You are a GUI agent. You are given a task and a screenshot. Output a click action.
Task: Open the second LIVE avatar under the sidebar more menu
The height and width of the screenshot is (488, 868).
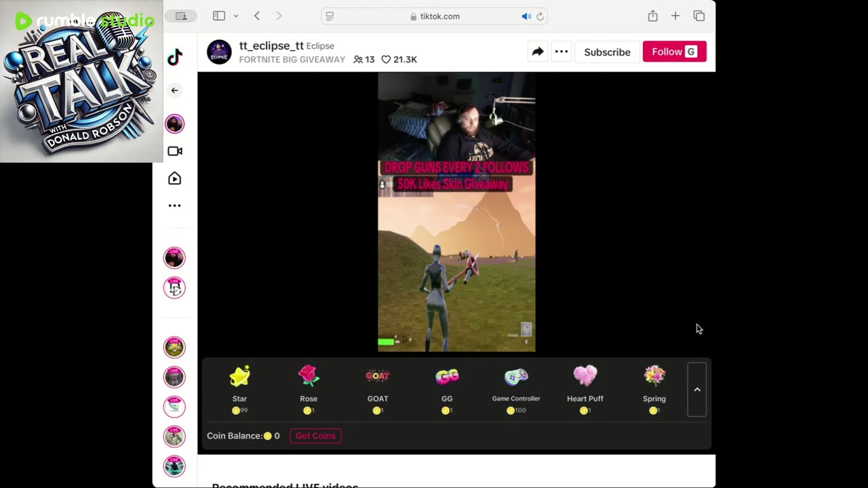tap(174, 287)
